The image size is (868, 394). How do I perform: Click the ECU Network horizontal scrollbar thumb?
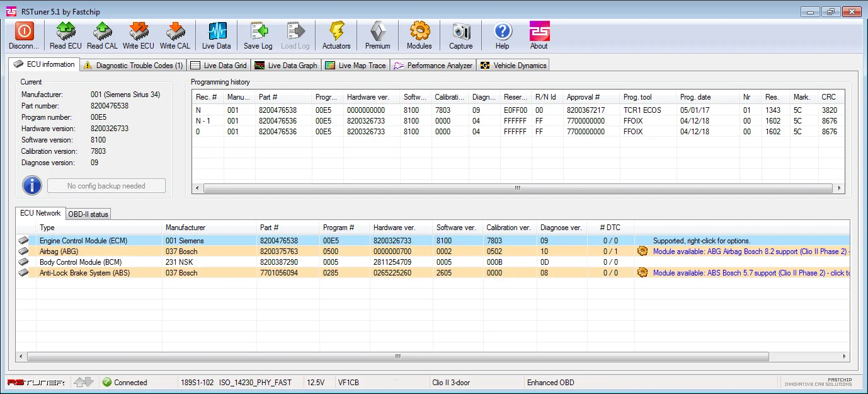[x=397, y=356]
